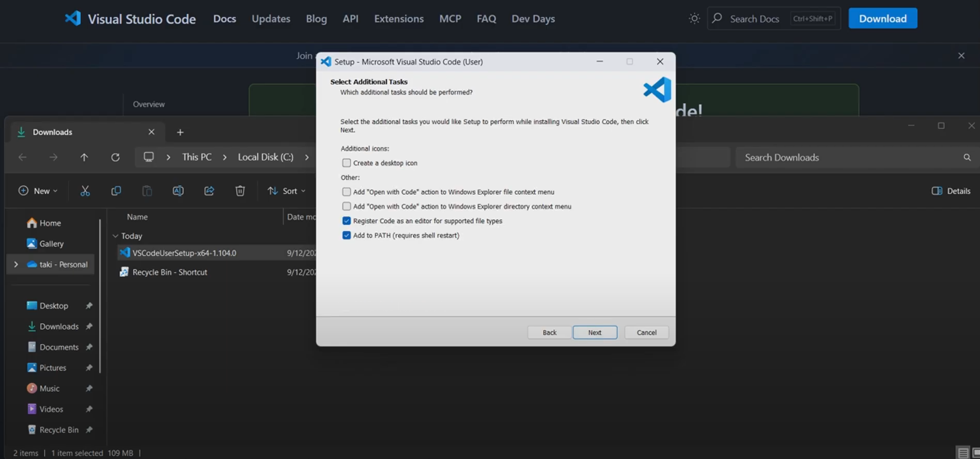Toggle website theme sun icon

click(694, 19)
